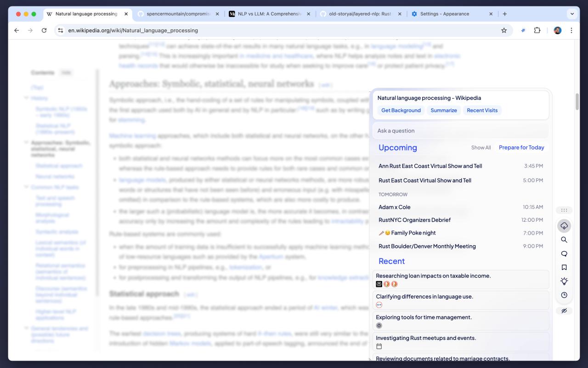Open the chat bubble icon in sidebar
Image resolution: width=588 pixels, height=368 pixels.
pos(564,253)
